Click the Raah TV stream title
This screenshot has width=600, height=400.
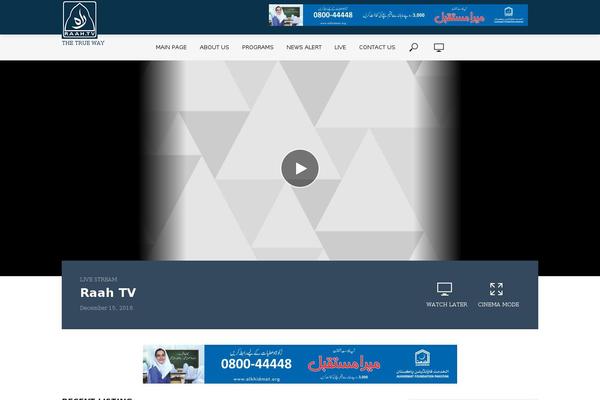point(108,293)
